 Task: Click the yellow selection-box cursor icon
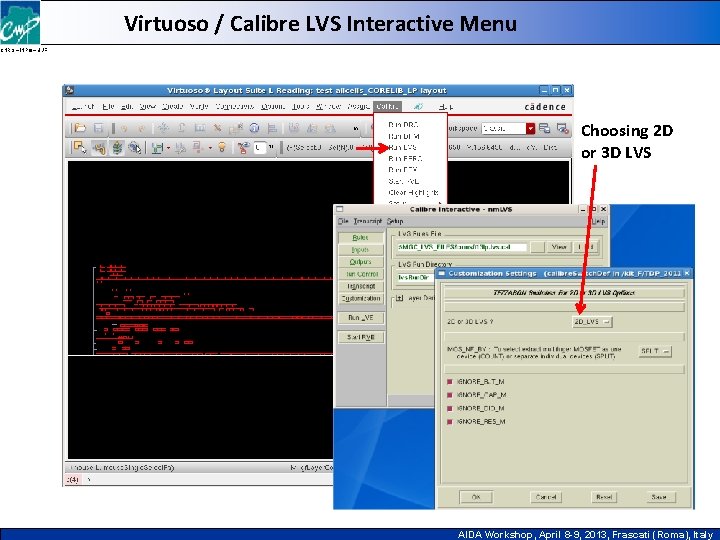79,147
